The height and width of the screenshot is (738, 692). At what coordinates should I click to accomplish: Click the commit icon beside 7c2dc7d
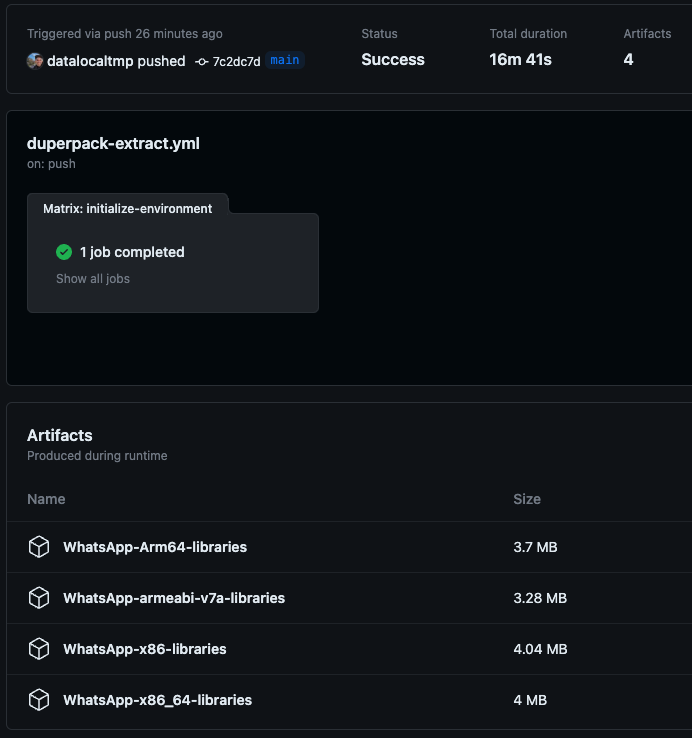click(201, 62)
